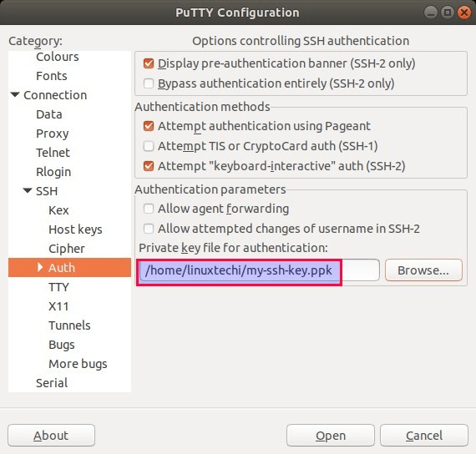
Task: Toggle keyboard-interactive auth checkbox
Action: pos(149,166)
